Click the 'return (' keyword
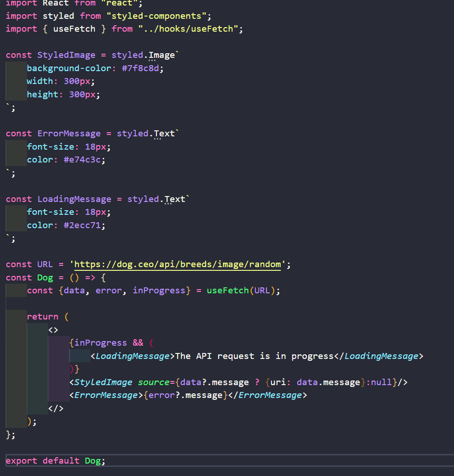 pos(48,317)
